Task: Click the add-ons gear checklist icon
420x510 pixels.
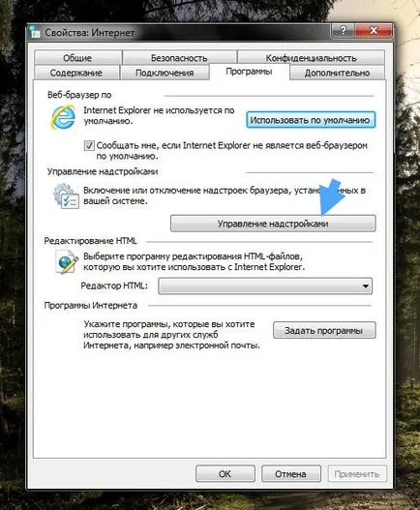Action: (x=66, y=195)
